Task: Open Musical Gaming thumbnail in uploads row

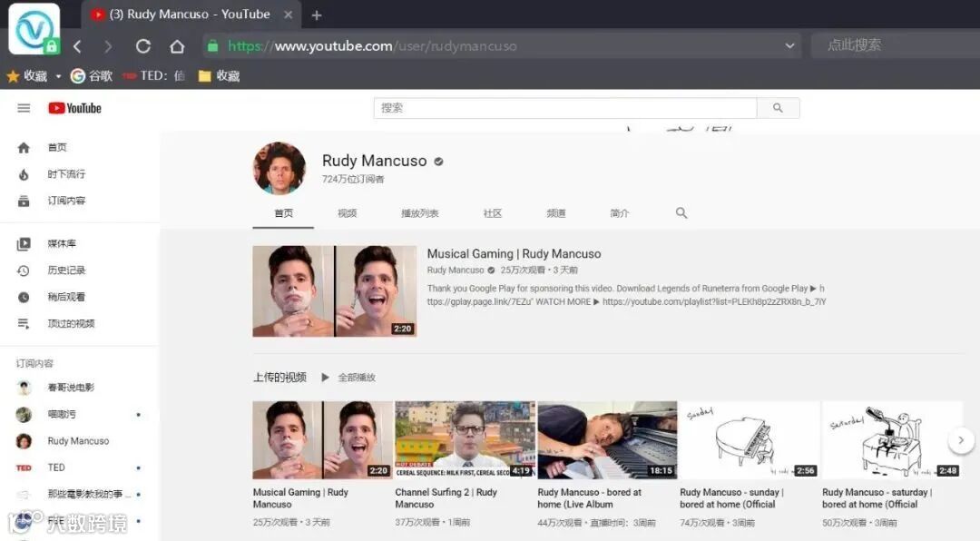Action: click(322, 440)
